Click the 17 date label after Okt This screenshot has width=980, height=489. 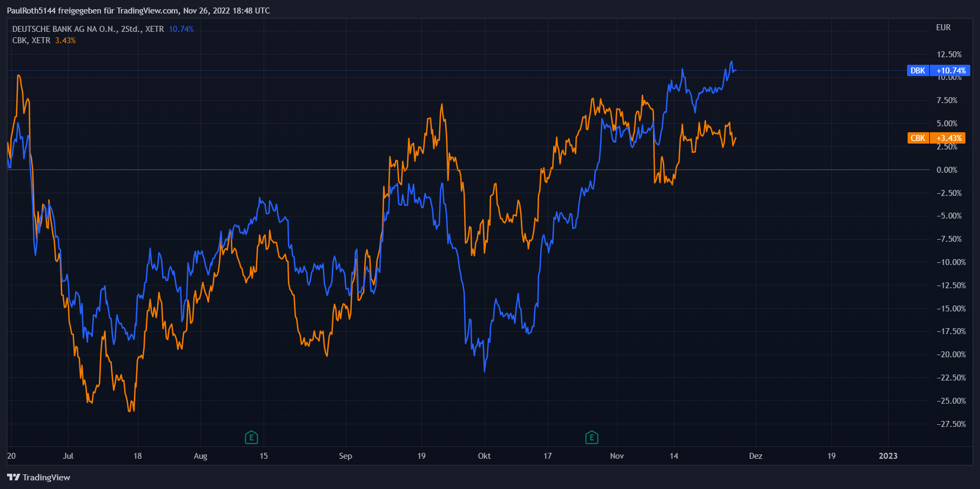(x=548, y=456)
